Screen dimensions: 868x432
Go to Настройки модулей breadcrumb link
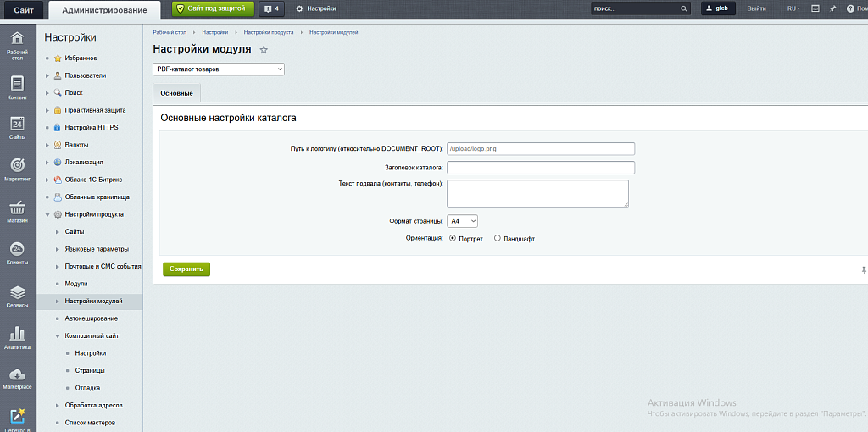(334, 33)
